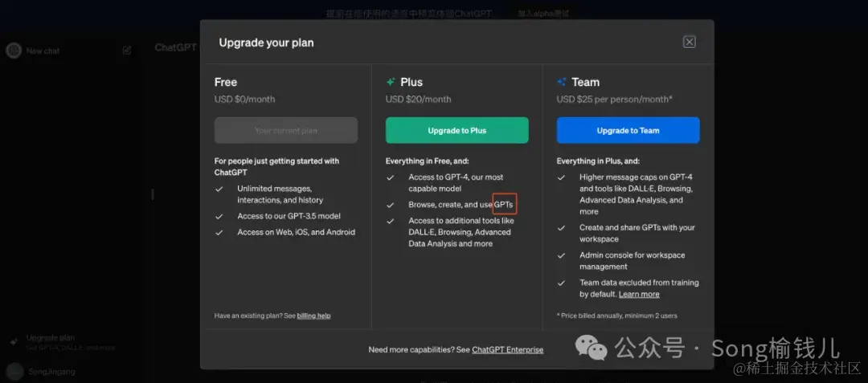This screenshot has height=383, width=868.
Task: Click checkmark next to Higher message caps
Action: (561, 177)
